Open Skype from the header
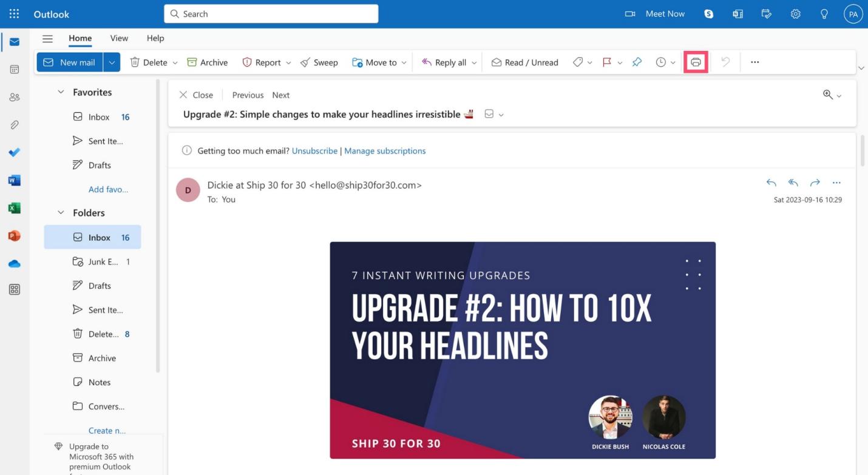 pyautogui.click(x=708, y=13)
